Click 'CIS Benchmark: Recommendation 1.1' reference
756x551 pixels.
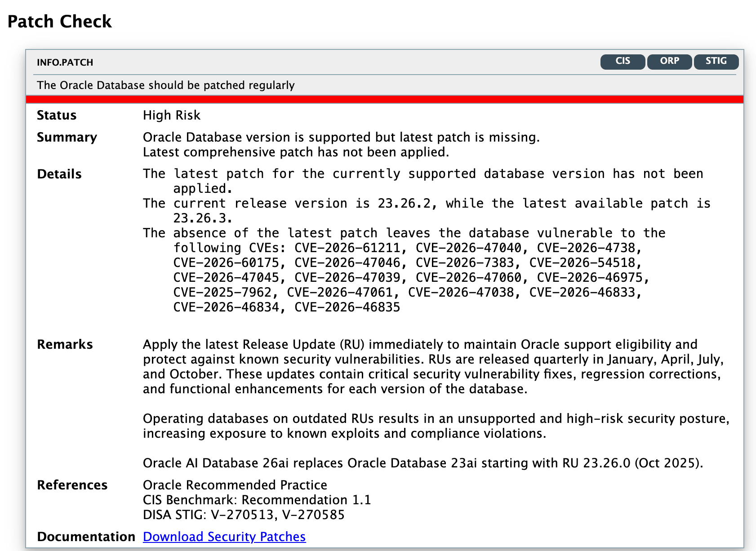click(257, 500)
